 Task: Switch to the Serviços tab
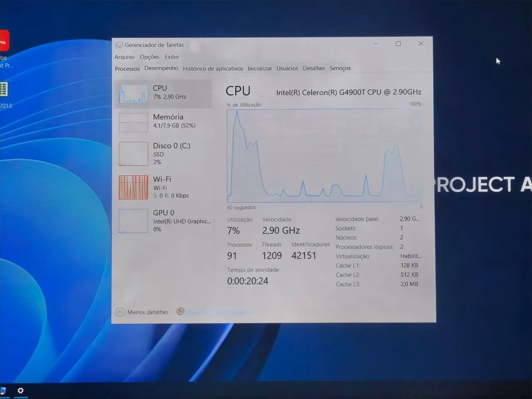[340, 68]
